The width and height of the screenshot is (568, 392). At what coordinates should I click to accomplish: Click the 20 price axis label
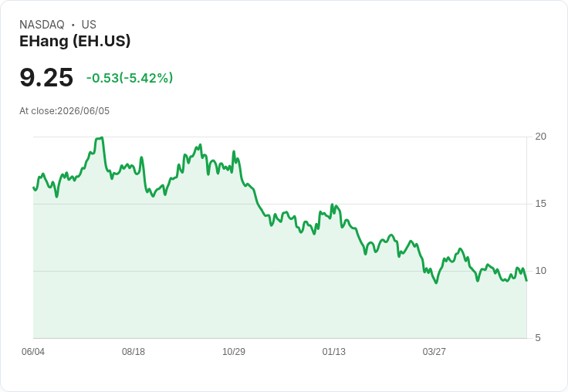(540, 137)
